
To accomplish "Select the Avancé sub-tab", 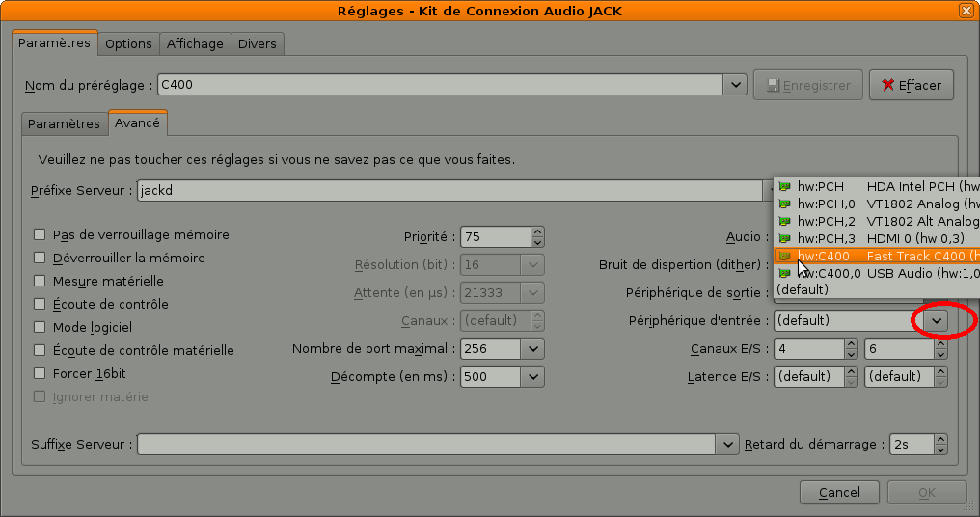I will 138,122.
